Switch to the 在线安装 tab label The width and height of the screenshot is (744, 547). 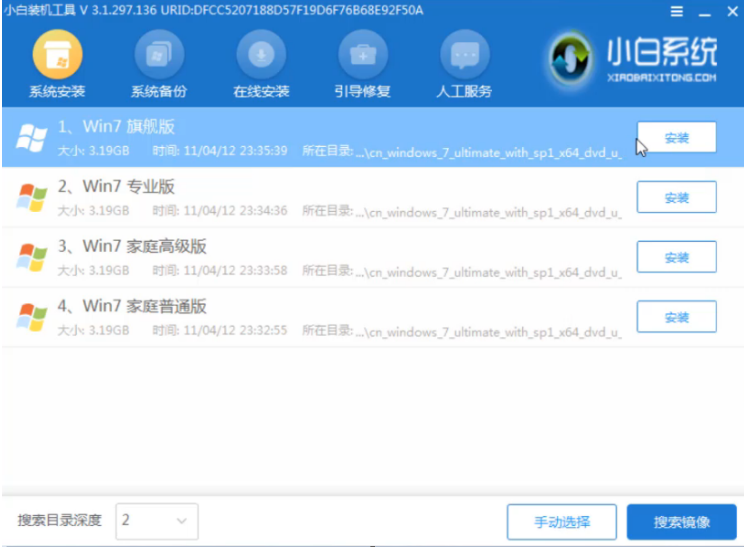pos(261,91)
